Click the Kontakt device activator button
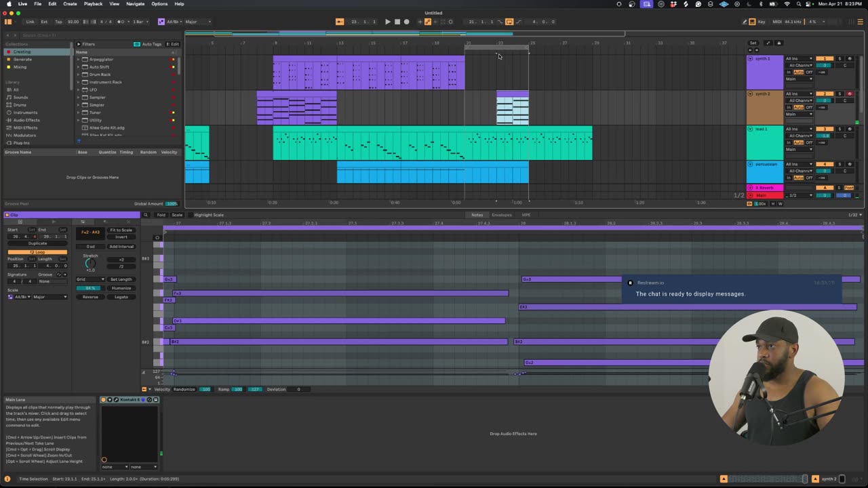 pos(104,400)
